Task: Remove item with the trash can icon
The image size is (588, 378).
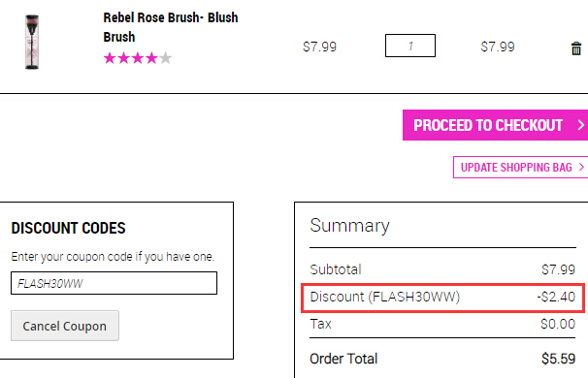Action: 576,48
